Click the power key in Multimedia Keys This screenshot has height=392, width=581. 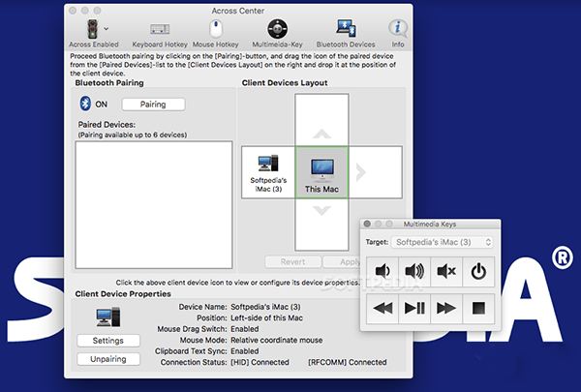[x=478, y=272]
